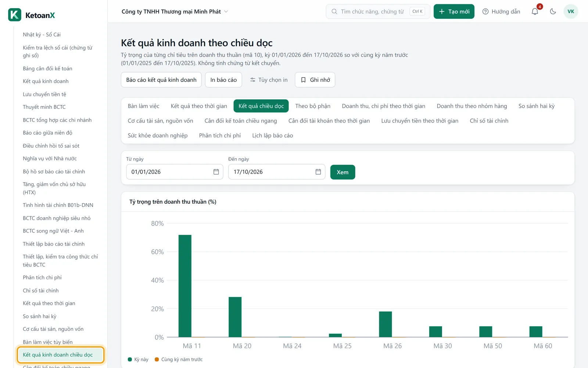Open Tùy chọn in print options
The image size is (588, 368).
[x=269, y=80]
